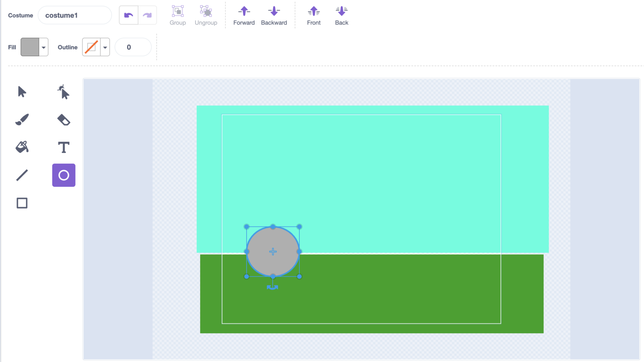Switch to the Eraser tool

pyautogui.click(x=64, y=120)
